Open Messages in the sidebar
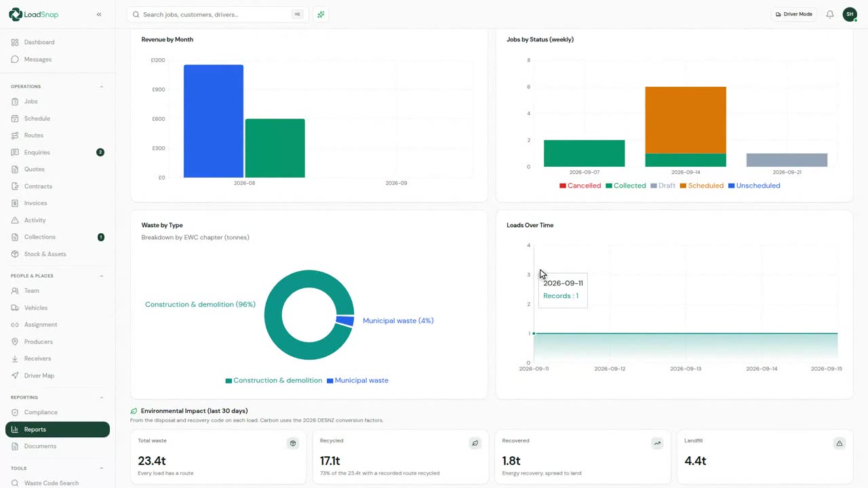Viewport: 868px width, 488px height. pyautogui.click(x=58, y=59)
